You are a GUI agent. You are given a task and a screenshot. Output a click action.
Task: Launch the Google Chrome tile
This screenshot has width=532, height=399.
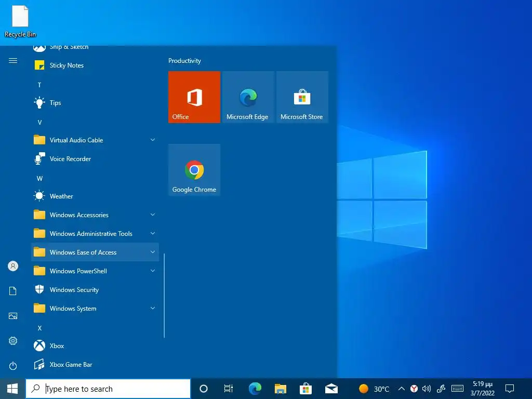[194, 170]
